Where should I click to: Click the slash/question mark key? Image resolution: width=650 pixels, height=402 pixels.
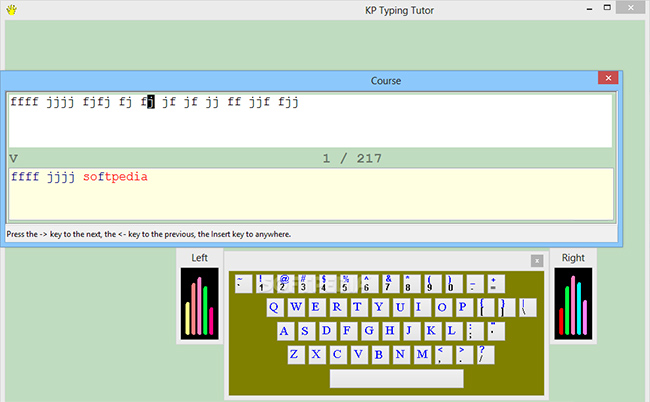(485, 355)
